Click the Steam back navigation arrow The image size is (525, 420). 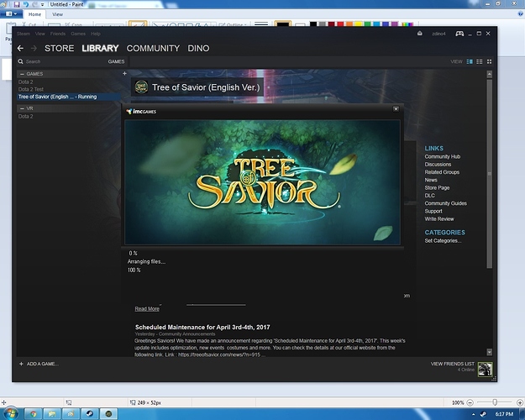(20, 49)
